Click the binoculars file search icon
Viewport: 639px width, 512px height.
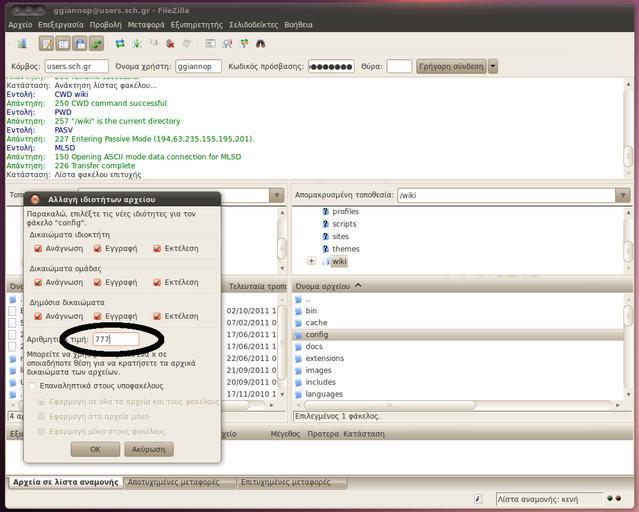[260, 44]
